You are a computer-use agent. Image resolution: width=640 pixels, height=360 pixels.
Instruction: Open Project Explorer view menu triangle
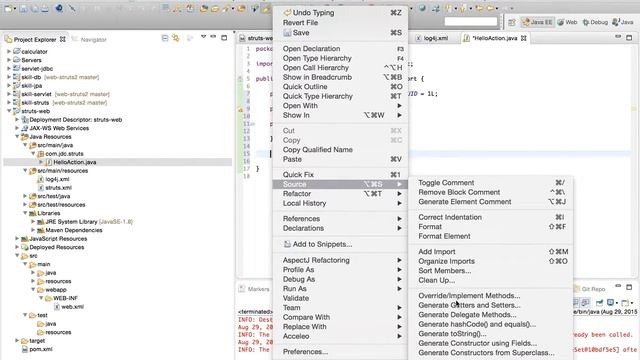pyautogui.click(x=203, y=37)
